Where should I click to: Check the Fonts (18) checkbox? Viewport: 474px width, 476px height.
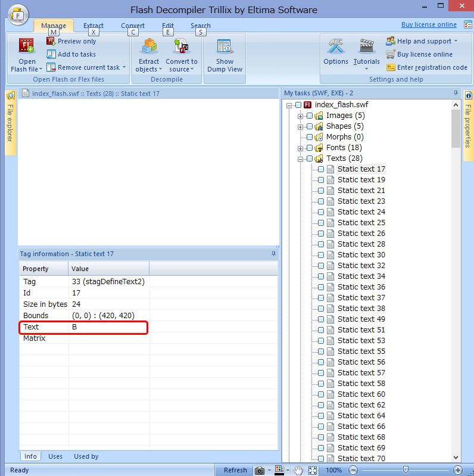310,148
